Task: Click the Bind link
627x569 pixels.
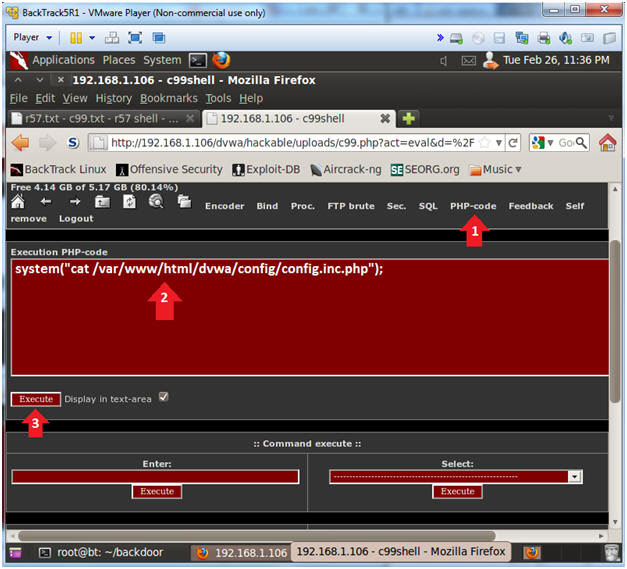Action: click(267, 206)
